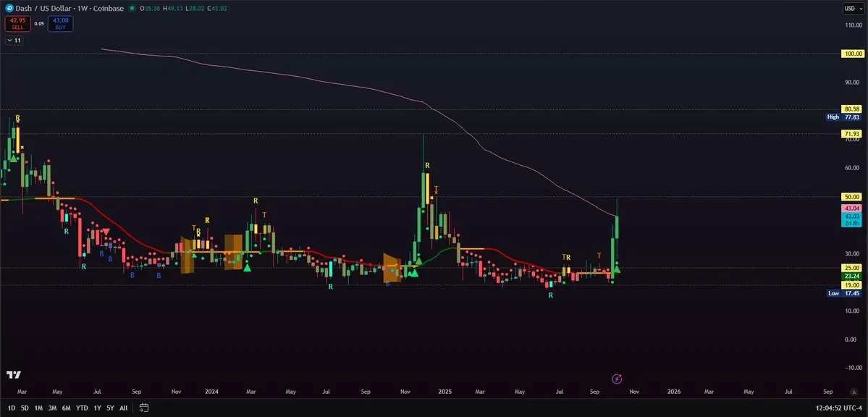Click the 2025 label on time axis
The height and width of the screenshot is (417, 868).
click(x=446, y=392)
